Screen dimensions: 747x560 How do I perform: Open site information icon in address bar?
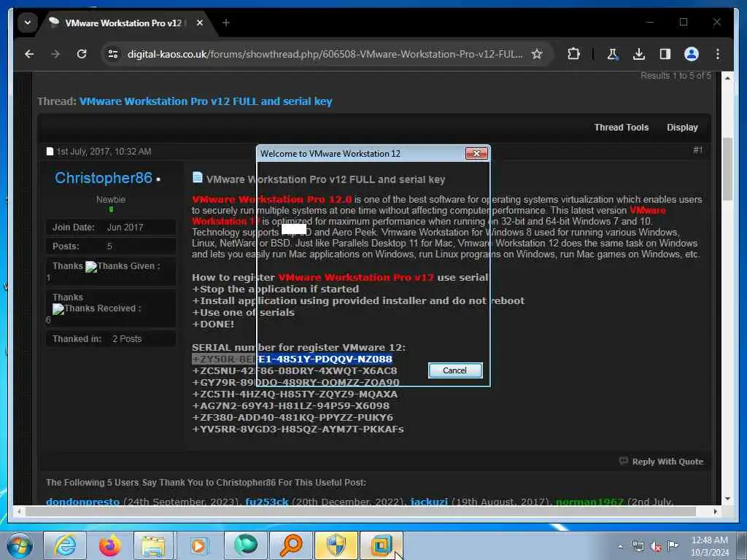click(x=113, y=54)
